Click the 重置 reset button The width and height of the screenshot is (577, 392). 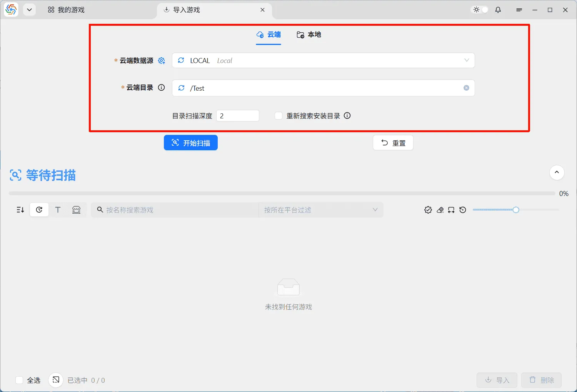(393, 143)
